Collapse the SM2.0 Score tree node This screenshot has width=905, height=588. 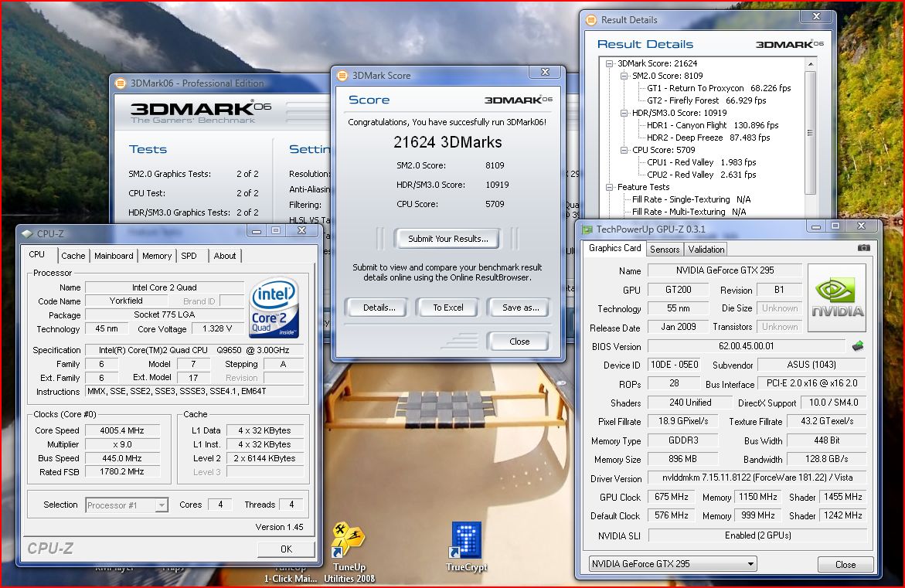click(624, 76)
